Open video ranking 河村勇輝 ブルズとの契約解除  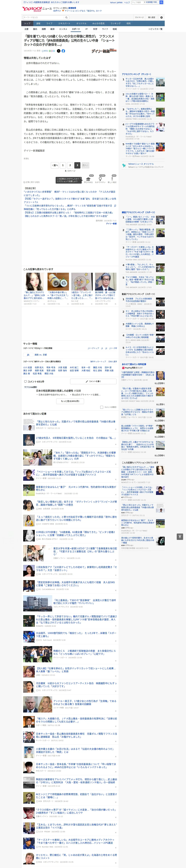click(139, 300)
